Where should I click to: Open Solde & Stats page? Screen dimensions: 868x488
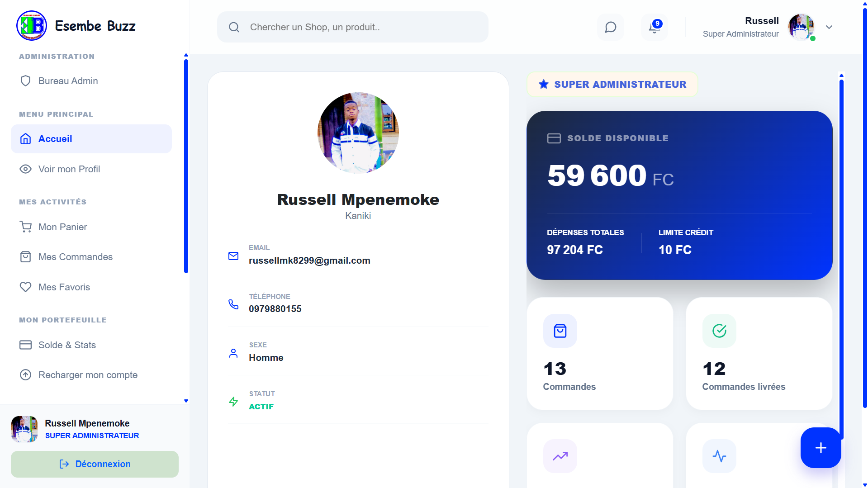91,345
